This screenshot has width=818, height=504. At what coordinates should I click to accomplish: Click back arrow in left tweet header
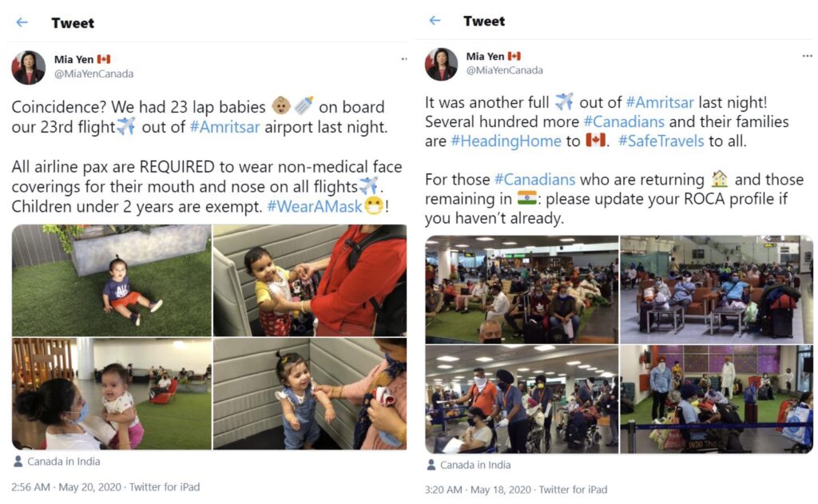click(22, 22)
